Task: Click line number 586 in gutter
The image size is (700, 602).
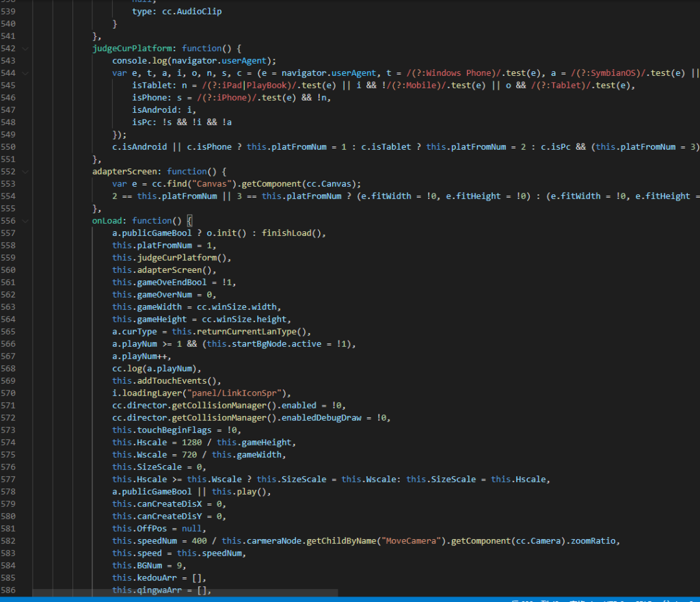Action: point(8,590)
